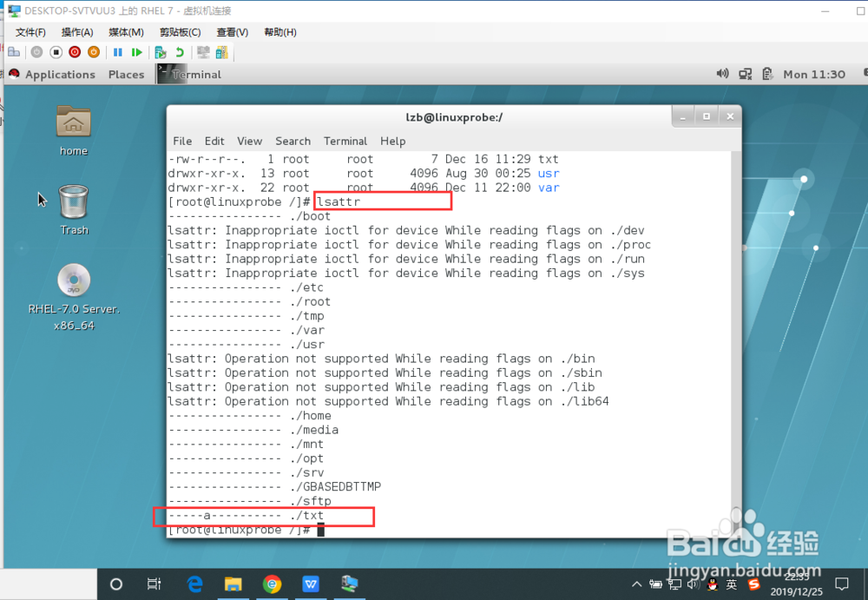
Task: Click the enhanced session monitor icon
Action: coord(203,52)
